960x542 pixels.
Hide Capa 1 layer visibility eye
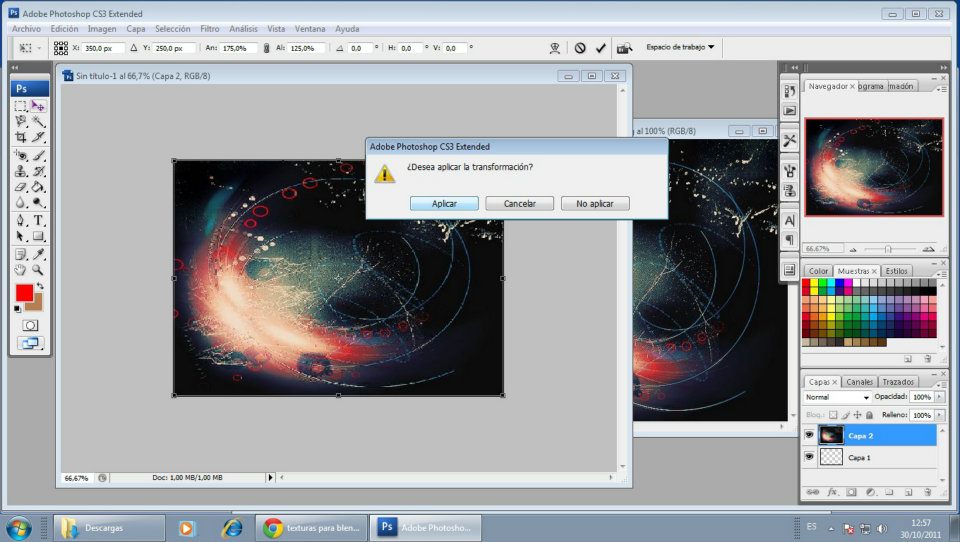point(809,457)
